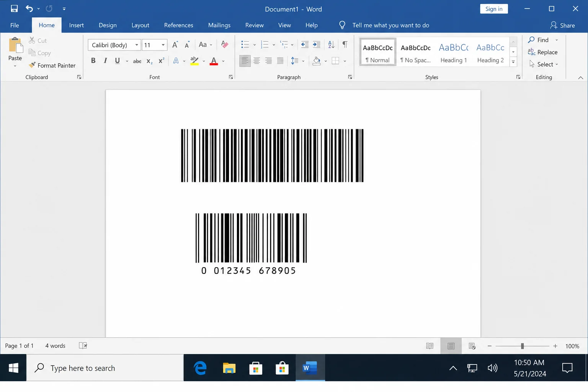Viewport: 588px width, 392px height.
Task: Apply superscript formatting
Action: (161, 61)
